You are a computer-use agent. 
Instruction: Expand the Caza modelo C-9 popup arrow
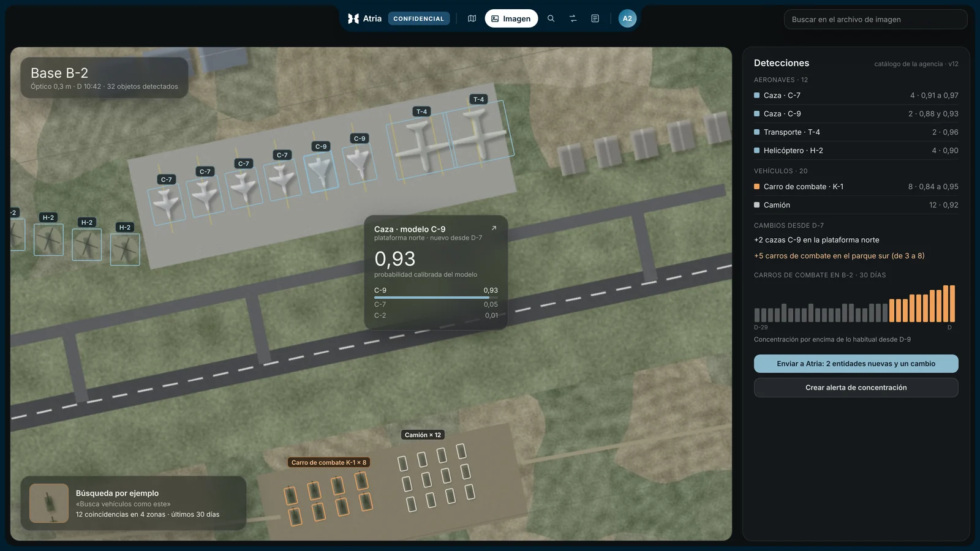coord(494,228)
